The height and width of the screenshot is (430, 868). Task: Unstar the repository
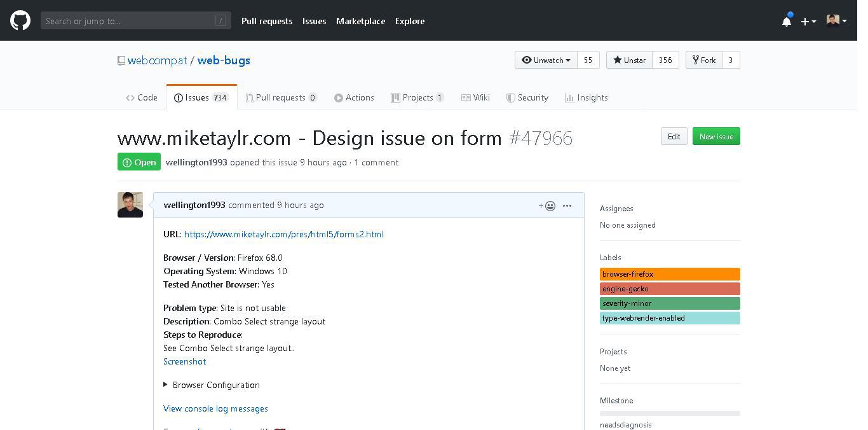pyautogui.click(x=629, y=60)
